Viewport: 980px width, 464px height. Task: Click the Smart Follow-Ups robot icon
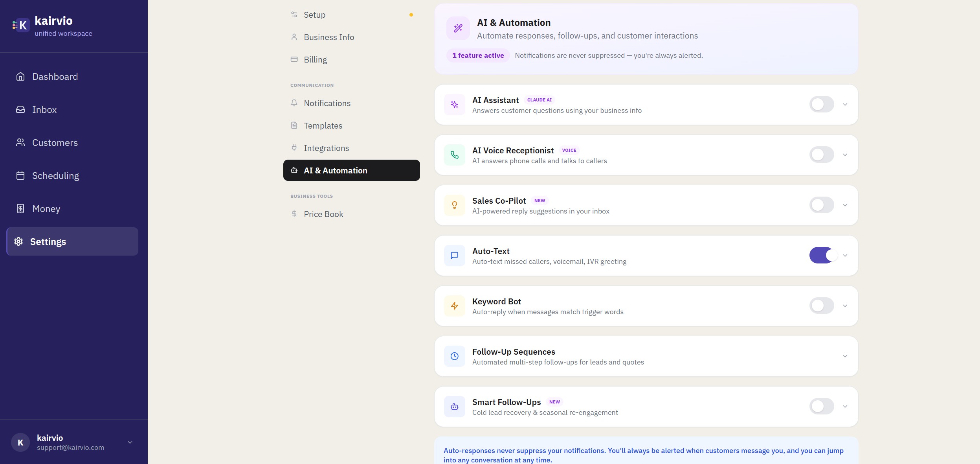455,407
